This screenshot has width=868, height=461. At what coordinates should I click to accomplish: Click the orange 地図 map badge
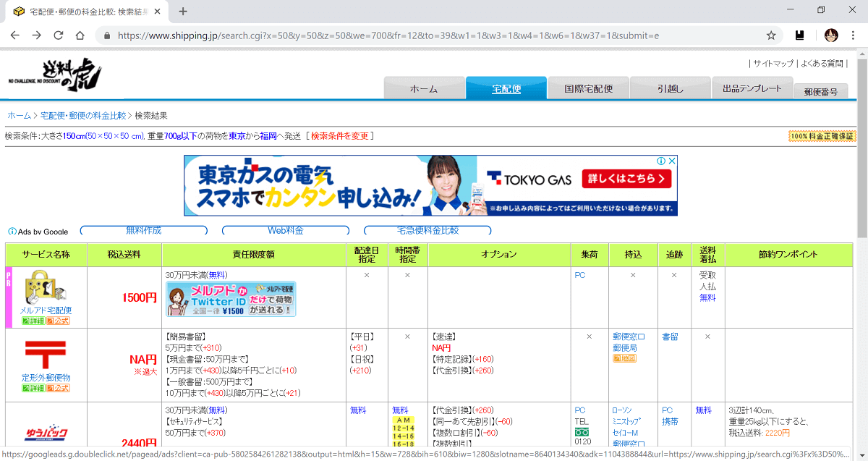click(x=624, y=358)
